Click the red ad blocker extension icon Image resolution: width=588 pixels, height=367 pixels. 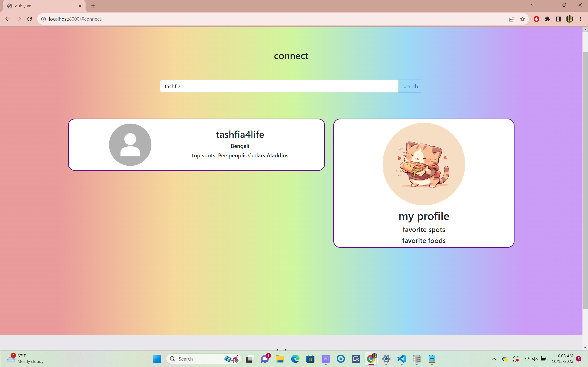coord(537,19)
